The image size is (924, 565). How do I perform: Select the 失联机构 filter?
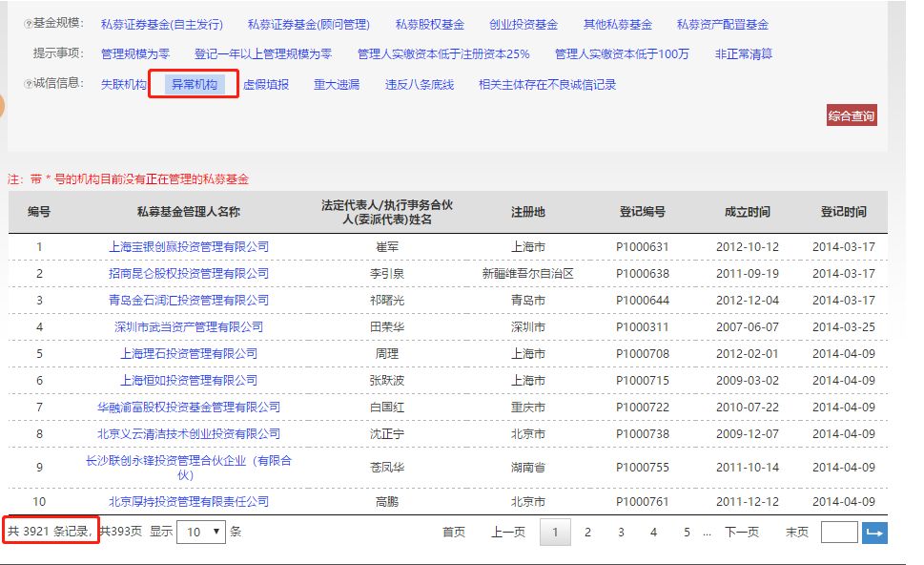pos(124,84)
